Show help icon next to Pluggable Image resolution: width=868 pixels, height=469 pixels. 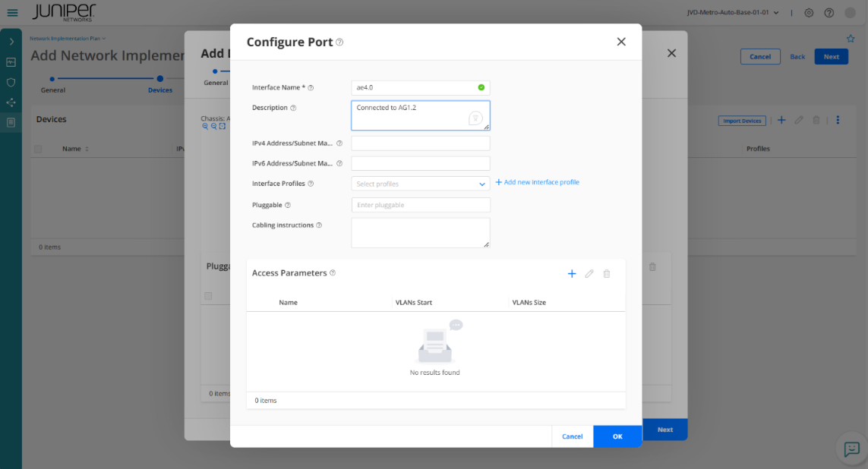(288, 205)
